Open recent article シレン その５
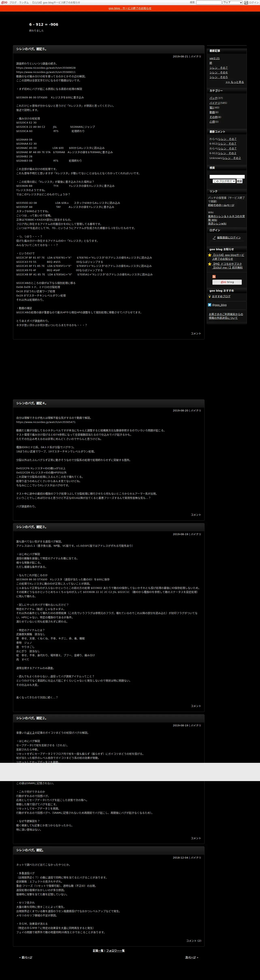Screen dimensions: 260x980 pyautogui.click(x=218, y=77)
